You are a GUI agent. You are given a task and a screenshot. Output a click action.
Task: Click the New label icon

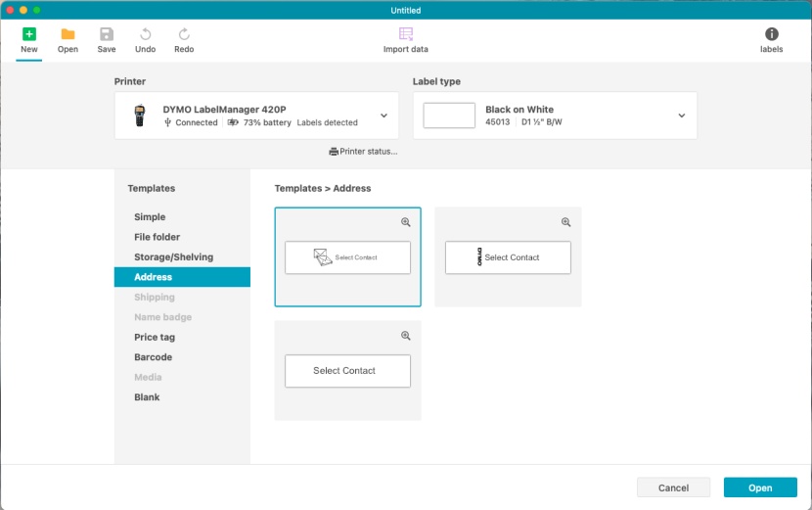(29, 34)
